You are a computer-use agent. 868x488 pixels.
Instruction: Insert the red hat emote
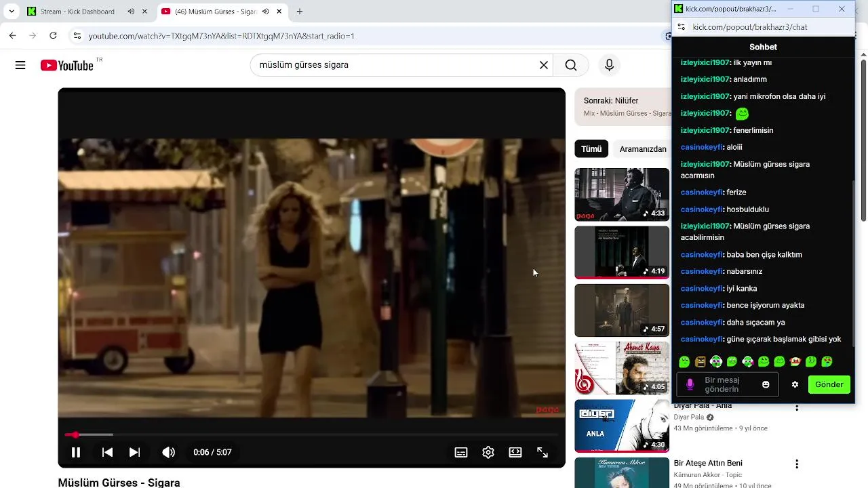[795, 362]
